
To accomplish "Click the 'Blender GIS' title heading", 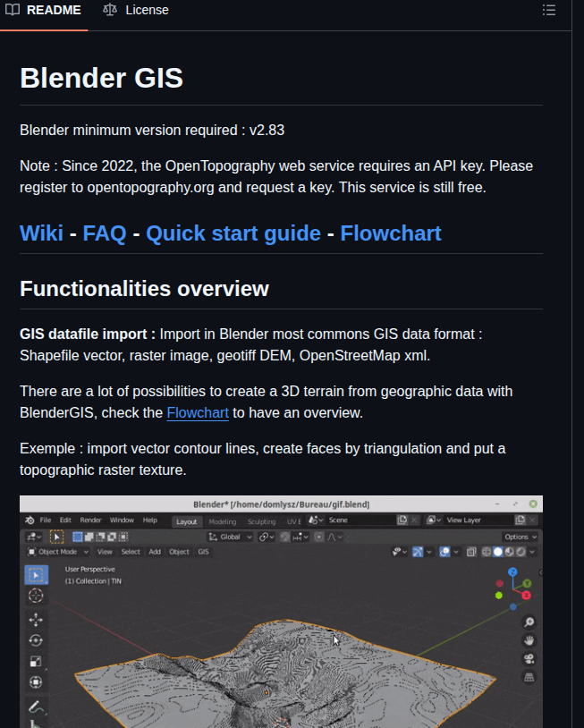I will (101, 78).
